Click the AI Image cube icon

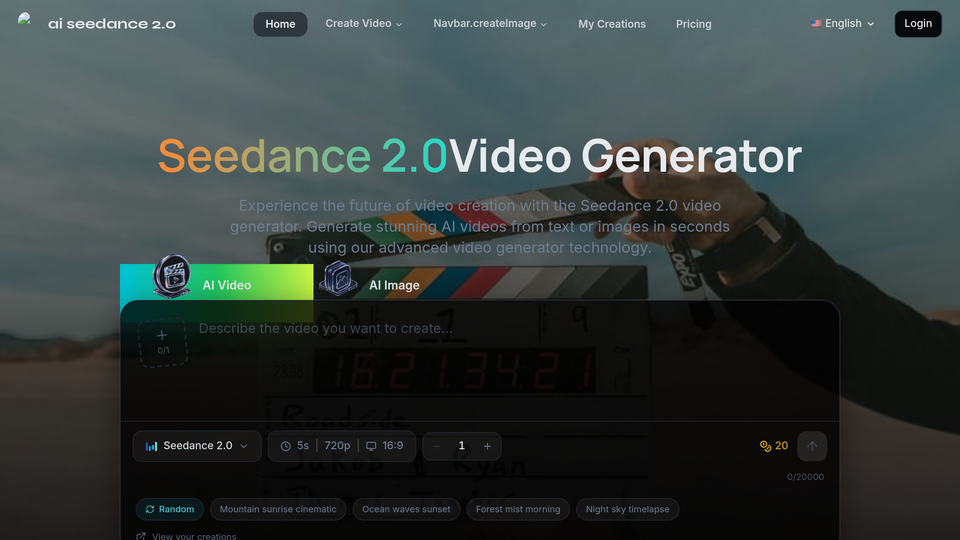click(x=338, y=279)
